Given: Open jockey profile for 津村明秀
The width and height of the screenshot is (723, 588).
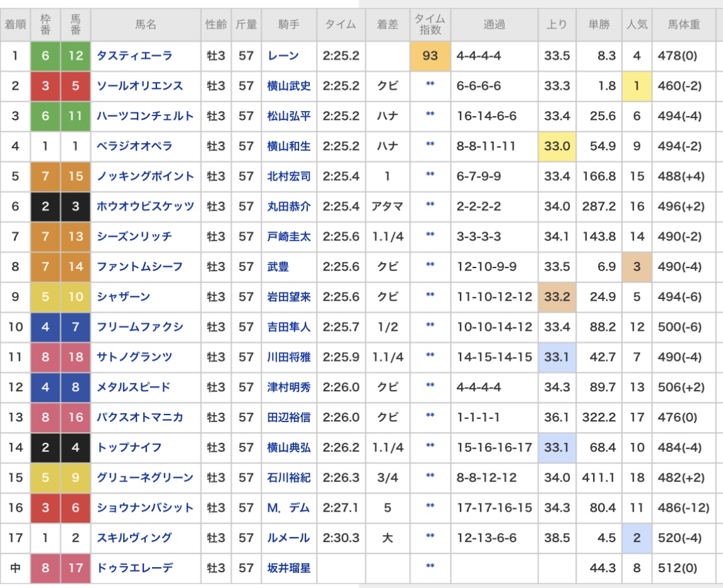Looking at the screenshot, I should tap(289, 387).
